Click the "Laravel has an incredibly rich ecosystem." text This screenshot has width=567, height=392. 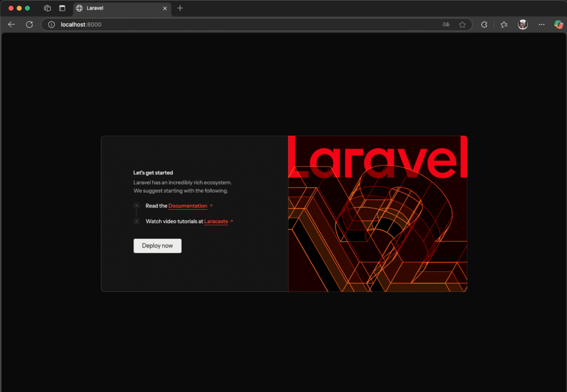[182, 183]
